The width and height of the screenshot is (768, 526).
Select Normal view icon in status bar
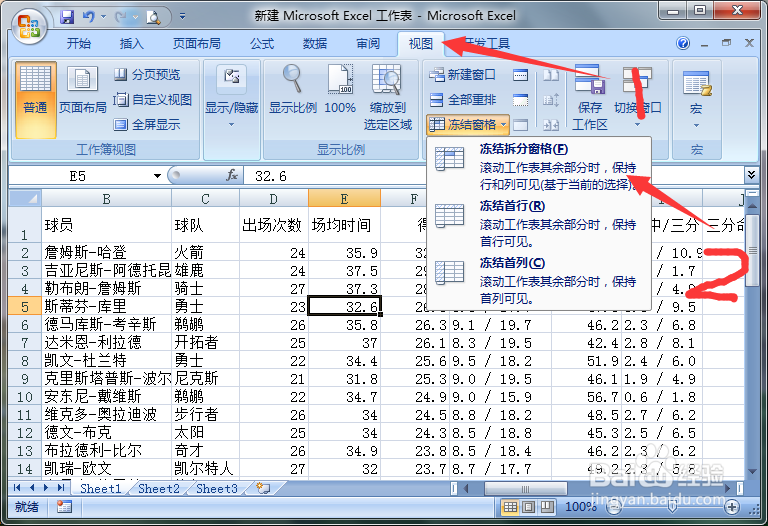tap(510, 507)
